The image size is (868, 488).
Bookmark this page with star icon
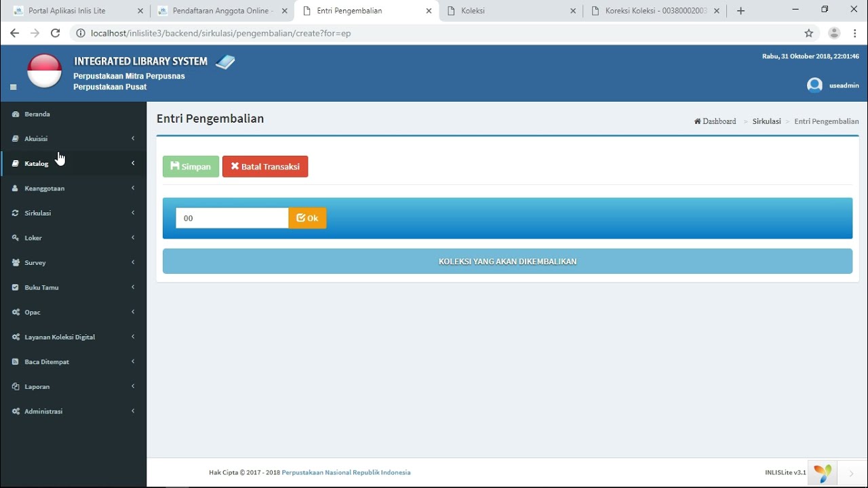(808, 33)
